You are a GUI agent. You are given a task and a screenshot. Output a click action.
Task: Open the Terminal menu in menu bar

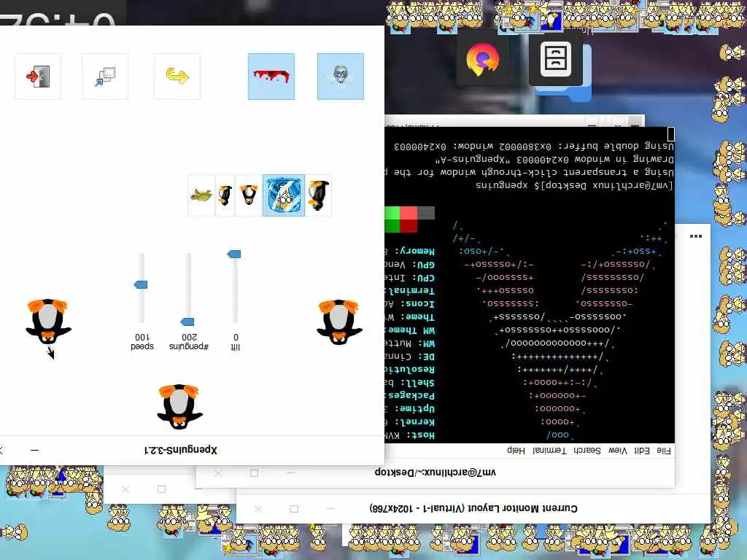pyautogui.click(x=549, y=450)
